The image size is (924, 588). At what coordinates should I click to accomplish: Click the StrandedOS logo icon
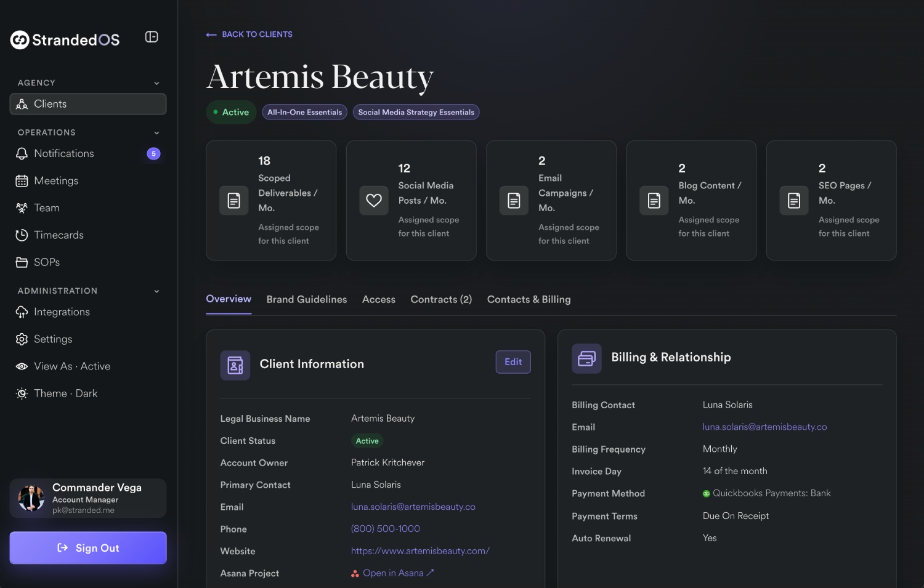click(x=20, y=40)
